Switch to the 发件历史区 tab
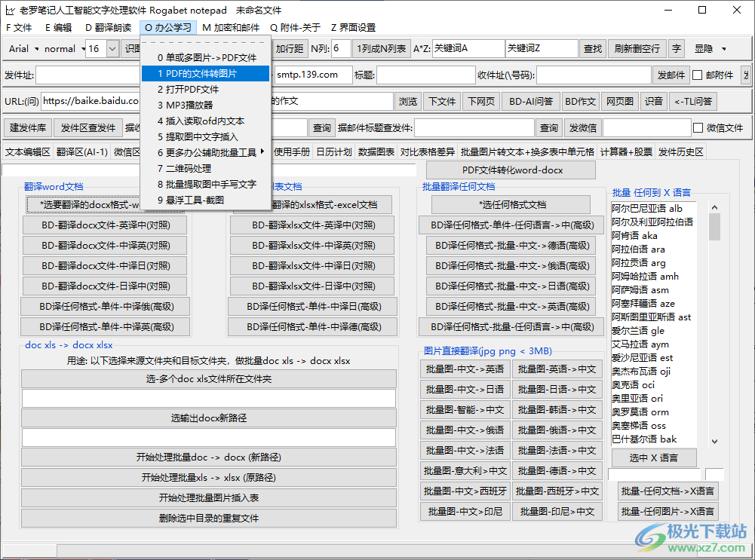This screenshot has width=755, height=560. click(680, 152)
